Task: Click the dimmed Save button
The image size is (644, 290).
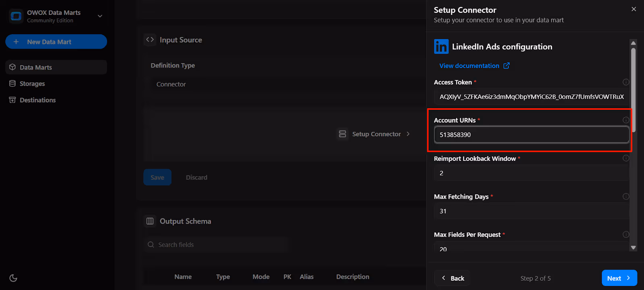Action: [157, 177]
